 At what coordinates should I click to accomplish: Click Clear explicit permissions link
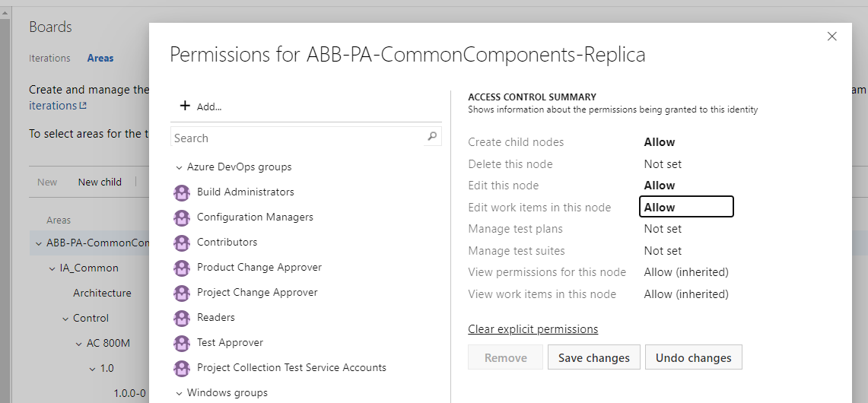(533, 329)
